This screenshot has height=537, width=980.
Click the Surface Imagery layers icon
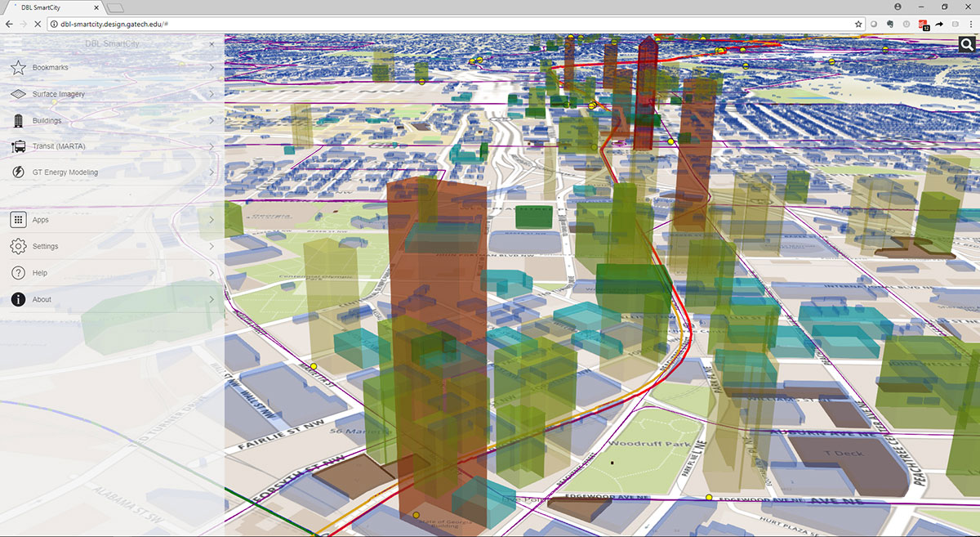tap(18, 94)
